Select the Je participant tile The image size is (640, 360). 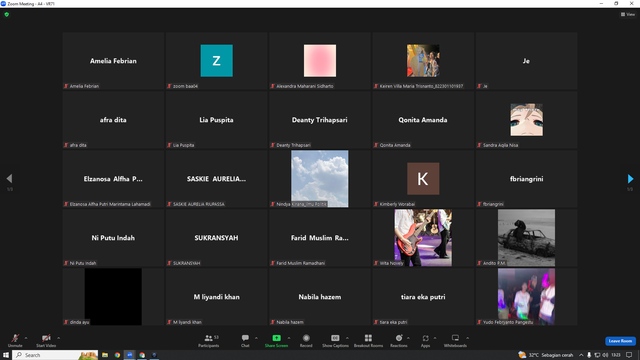(527, 61)
